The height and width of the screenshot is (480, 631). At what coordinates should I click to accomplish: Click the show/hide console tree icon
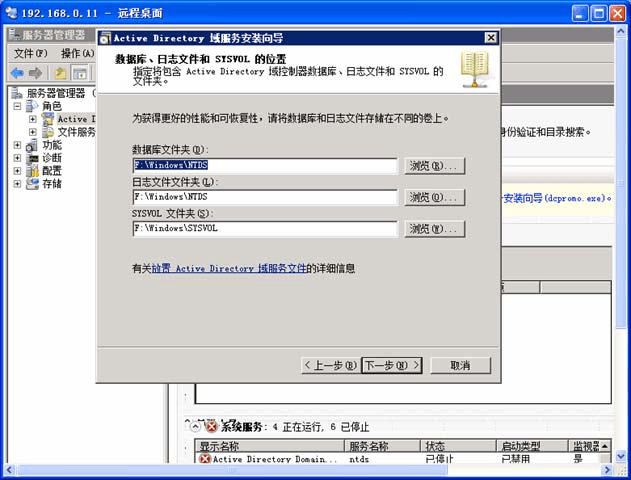(x=79, y=73)
